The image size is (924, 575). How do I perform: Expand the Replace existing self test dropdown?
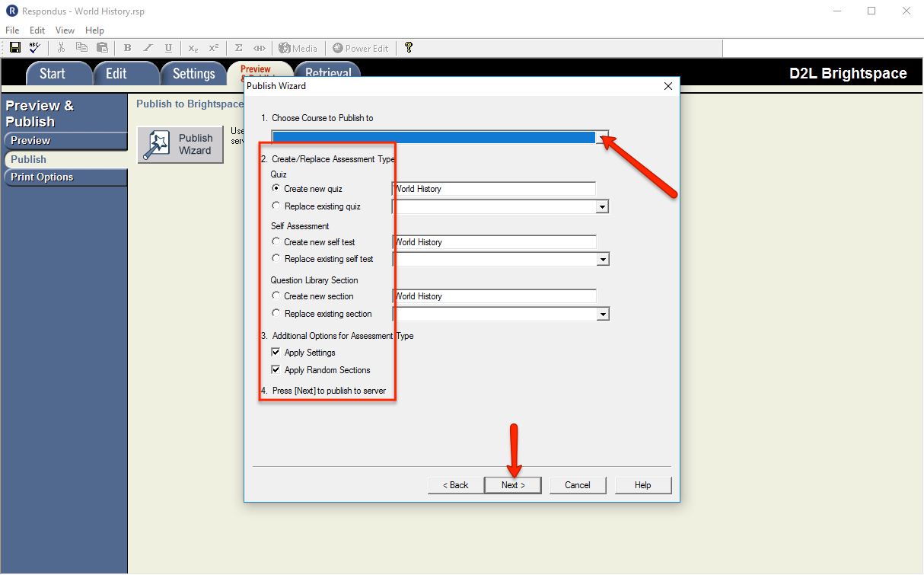pyautogui.click(x=603, y=260)
